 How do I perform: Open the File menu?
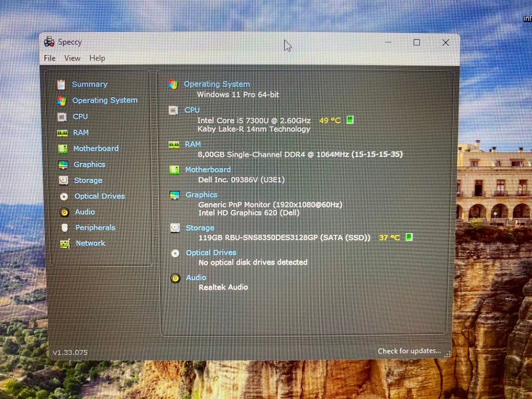click(49, 58)
